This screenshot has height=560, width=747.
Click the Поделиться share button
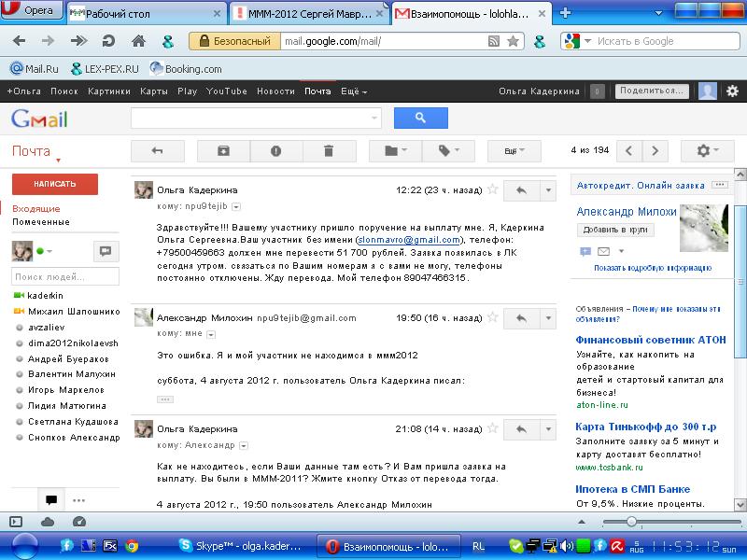[652, 91]
